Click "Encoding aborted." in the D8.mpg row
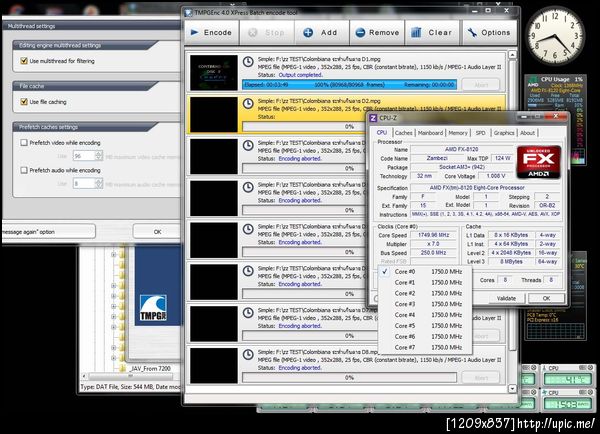The width and height of the screenshot is (600, 434). (x=300, y=368)
